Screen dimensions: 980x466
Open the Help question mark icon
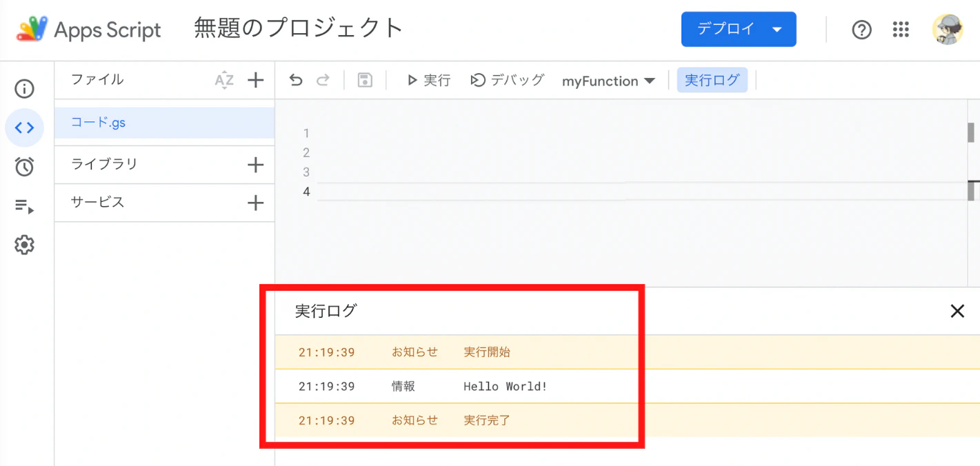[862, 30]
